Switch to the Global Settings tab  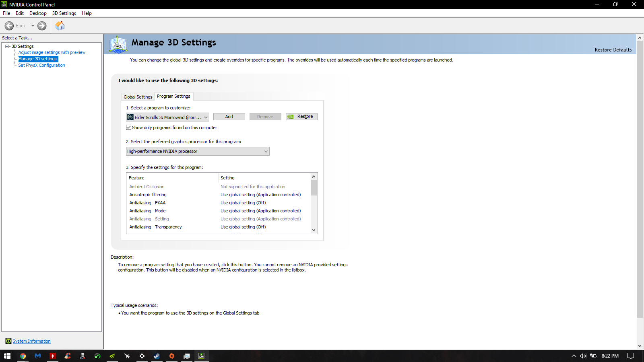tap(138, 97)
